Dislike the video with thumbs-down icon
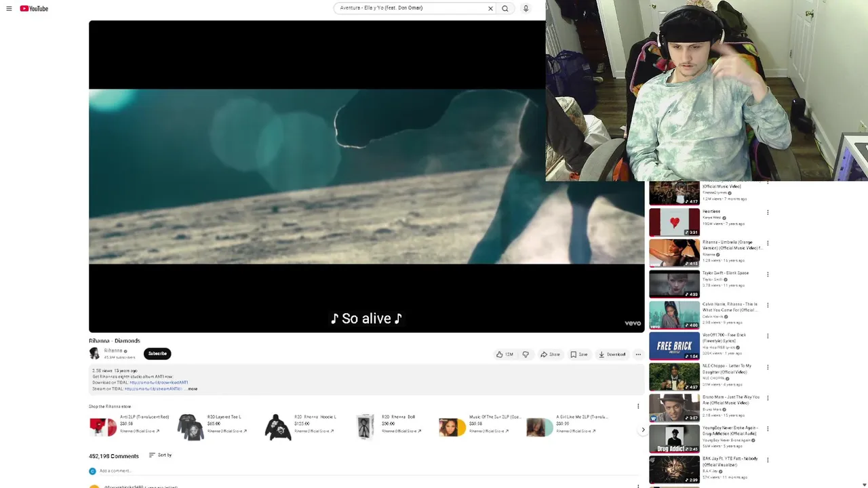This screenshot has width=868, height=488. point(526,354)
